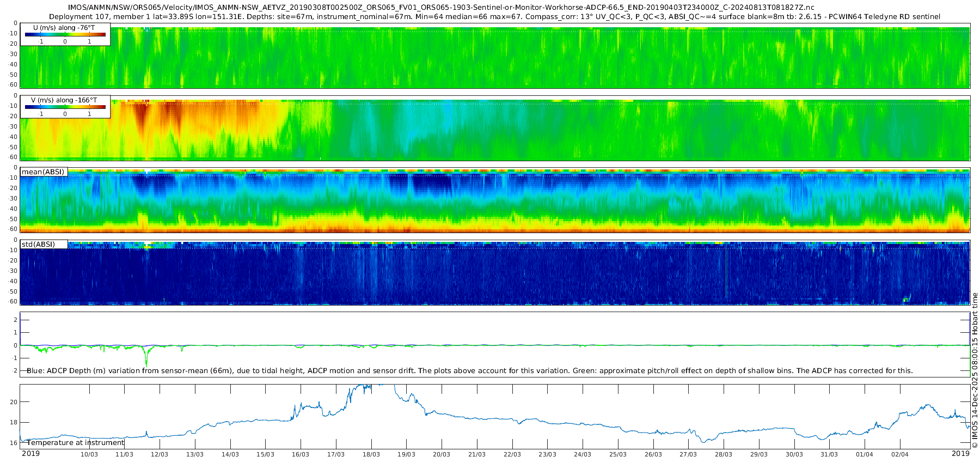Click the 25/03 date tick label

click(x=618, y=454)
